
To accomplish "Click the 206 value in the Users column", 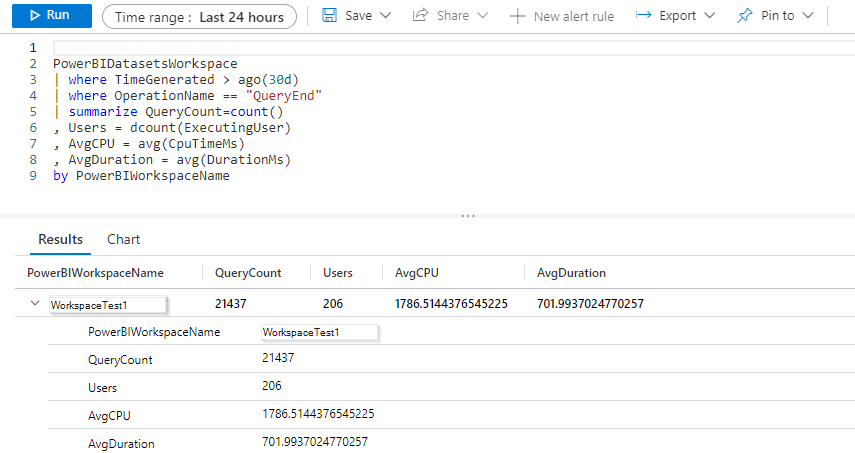I will 333,304.
